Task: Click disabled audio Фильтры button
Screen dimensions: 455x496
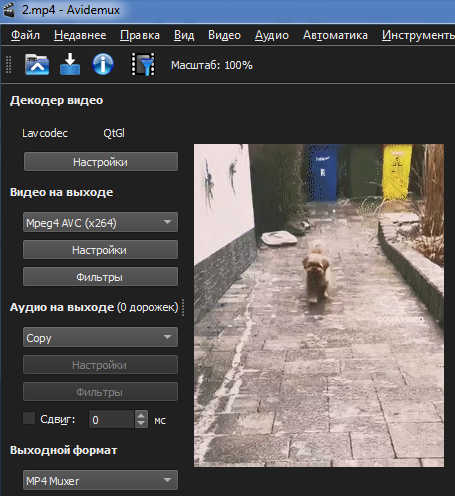Action: pos(100,392)
